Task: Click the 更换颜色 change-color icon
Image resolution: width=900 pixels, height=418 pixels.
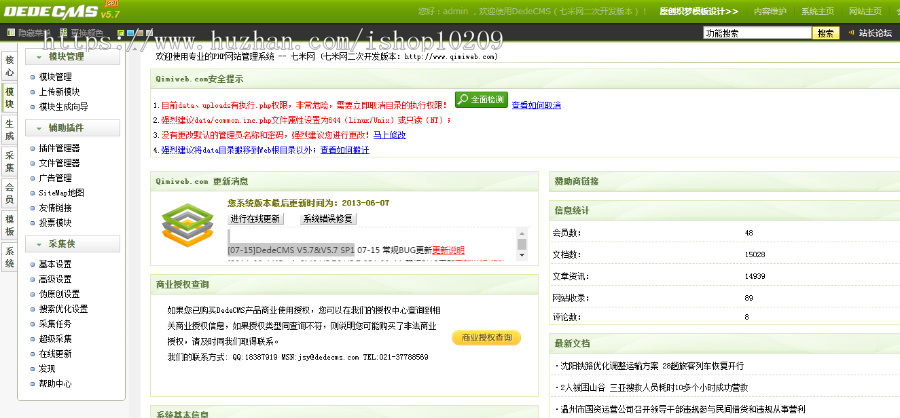Action: coord(62,33)
